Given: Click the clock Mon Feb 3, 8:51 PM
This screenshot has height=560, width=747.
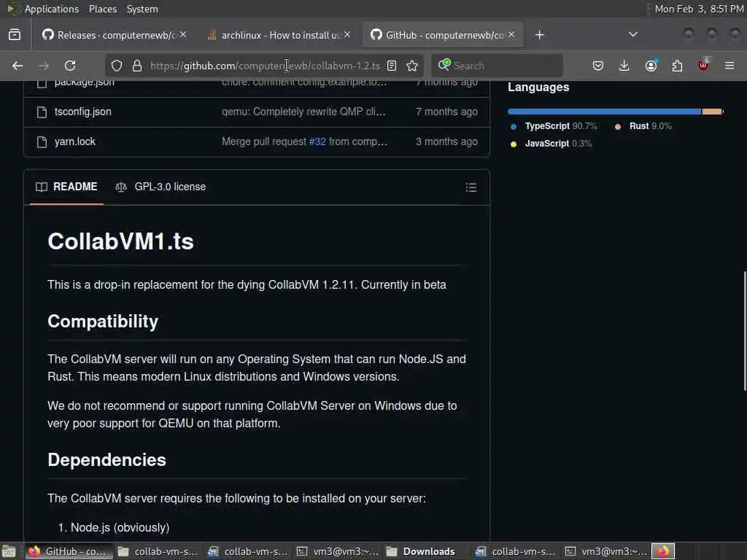Looking at the screenshot, I should click(x=699, y=9).
